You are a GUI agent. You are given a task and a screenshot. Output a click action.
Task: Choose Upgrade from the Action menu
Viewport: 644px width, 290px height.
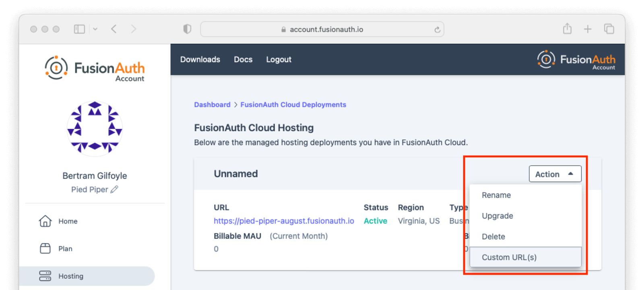coord(525,216)
